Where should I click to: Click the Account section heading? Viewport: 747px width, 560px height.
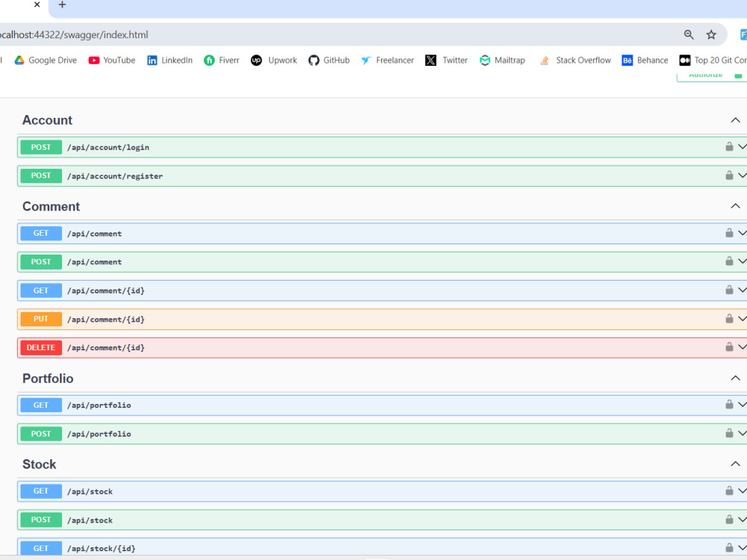(x=47, y=120)
